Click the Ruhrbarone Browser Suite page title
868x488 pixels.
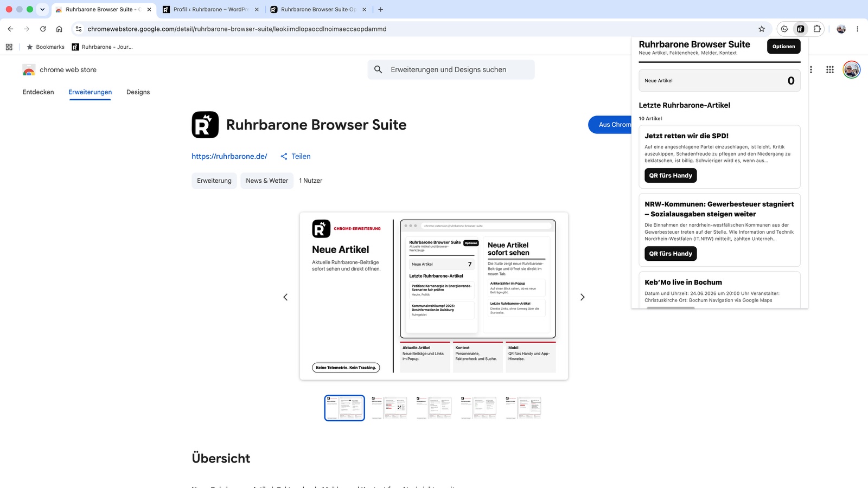316,125
